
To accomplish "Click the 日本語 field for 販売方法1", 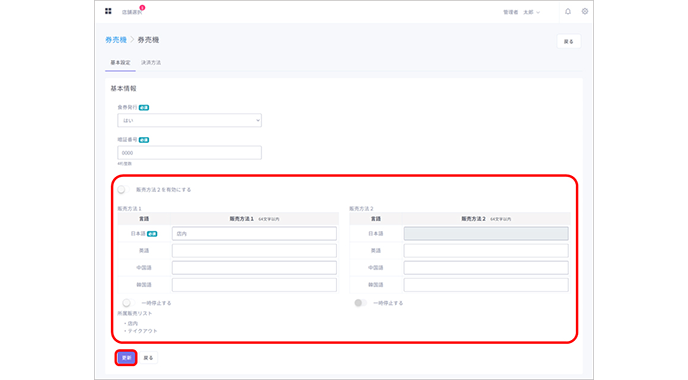I will (x=254, y=233).
